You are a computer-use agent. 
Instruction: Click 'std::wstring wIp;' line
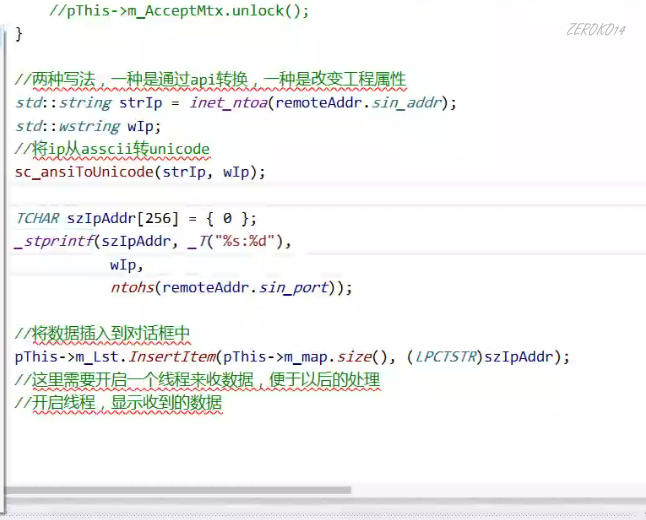pyautogui.click(x=88, y=126)
